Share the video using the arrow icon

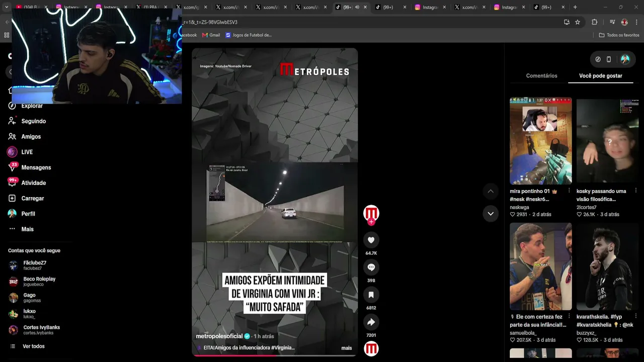(x=371, y=322)
